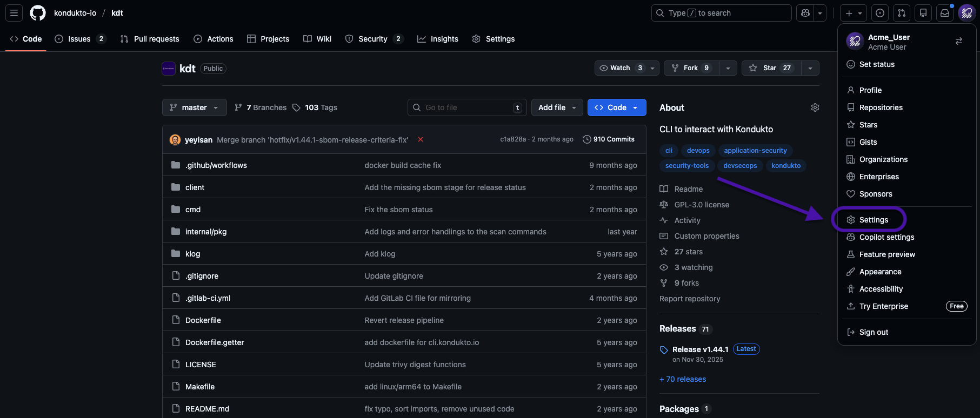Screen dimensions: 980x418
Task: Click the devsecops topic tag
Action: click(x=740, y=166)
